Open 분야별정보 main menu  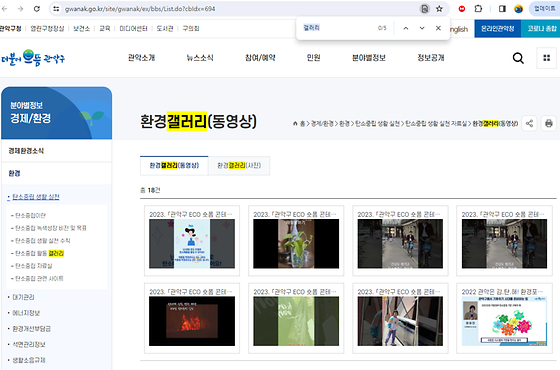(x=369, y=58)
